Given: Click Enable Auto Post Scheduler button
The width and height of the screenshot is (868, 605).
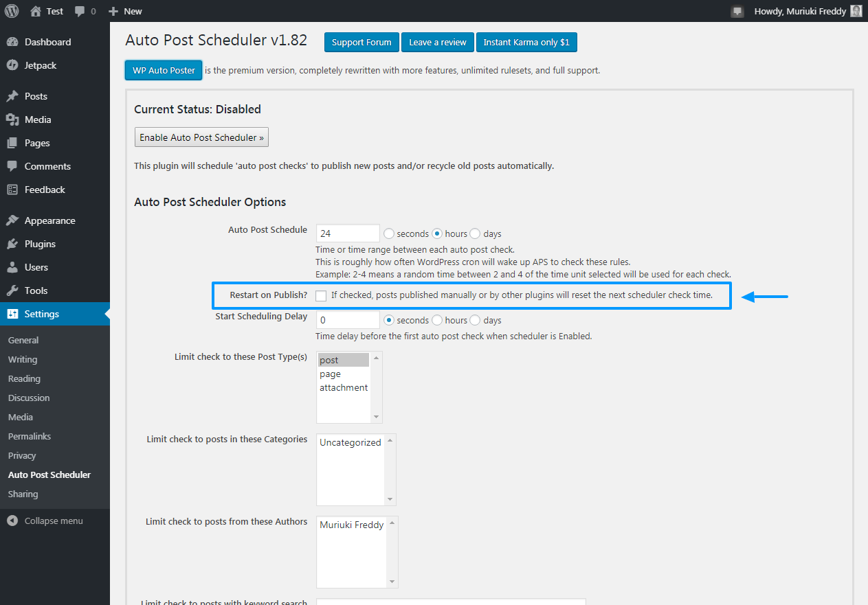Looking at the screenshot, I should tap(201, 137).
